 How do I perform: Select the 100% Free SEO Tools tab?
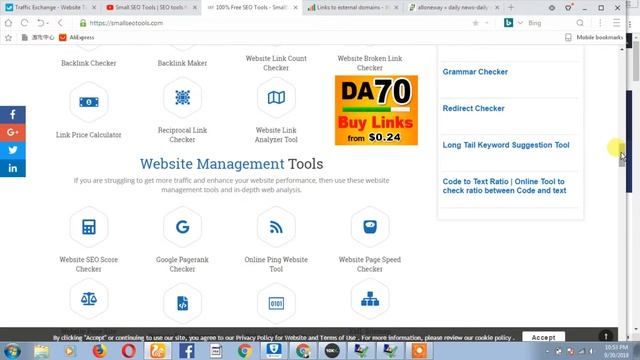[x=251, y=7]
